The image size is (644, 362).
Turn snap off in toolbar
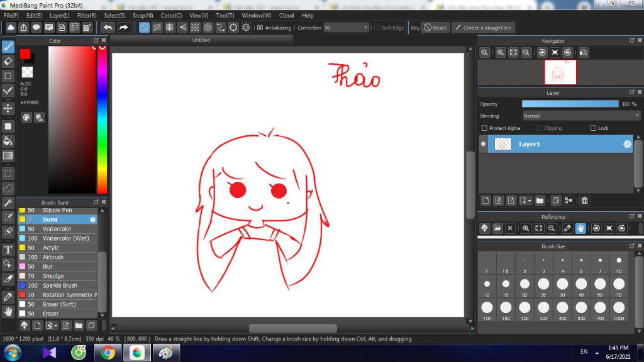click(x=144, y=28)
